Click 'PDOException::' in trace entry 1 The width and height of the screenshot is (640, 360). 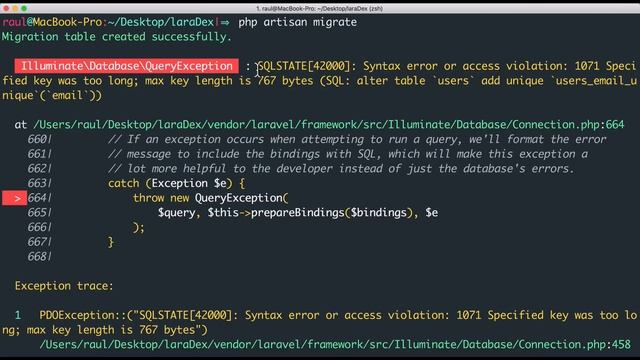(83, 315)
